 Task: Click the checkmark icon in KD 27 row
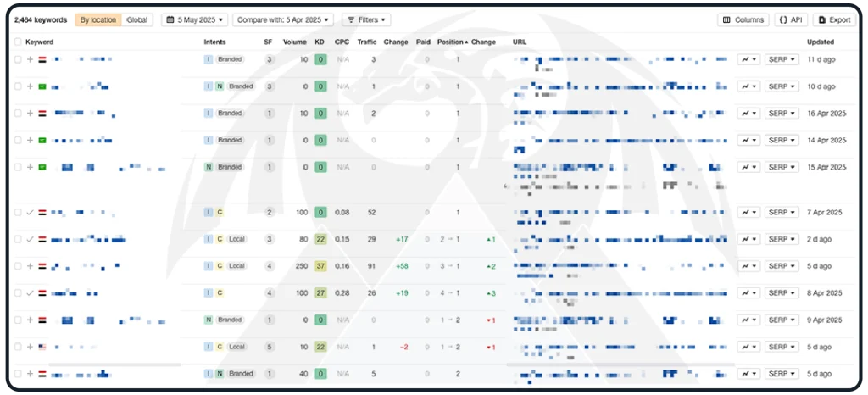pos(31,293)
